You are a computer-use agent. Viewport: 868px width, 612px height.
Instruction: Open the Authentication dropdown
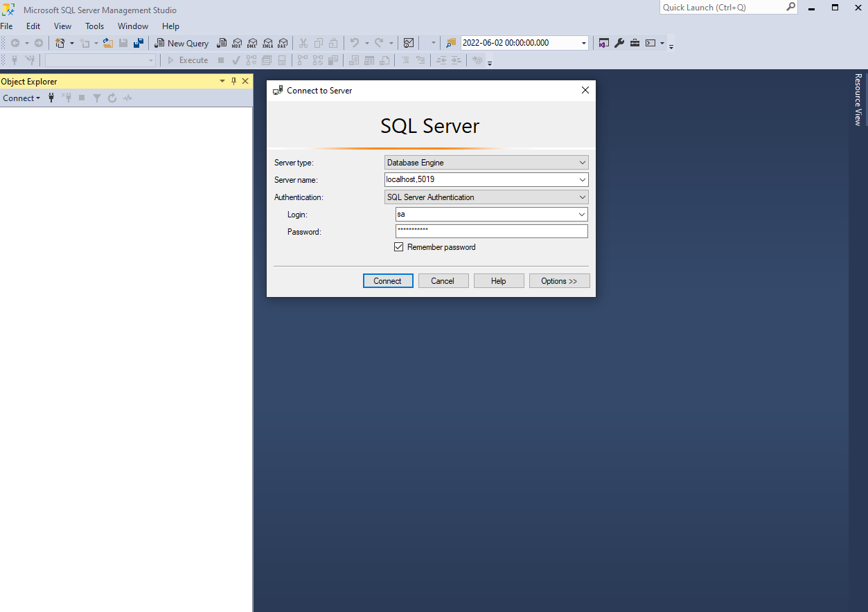(x=486, y=197)
